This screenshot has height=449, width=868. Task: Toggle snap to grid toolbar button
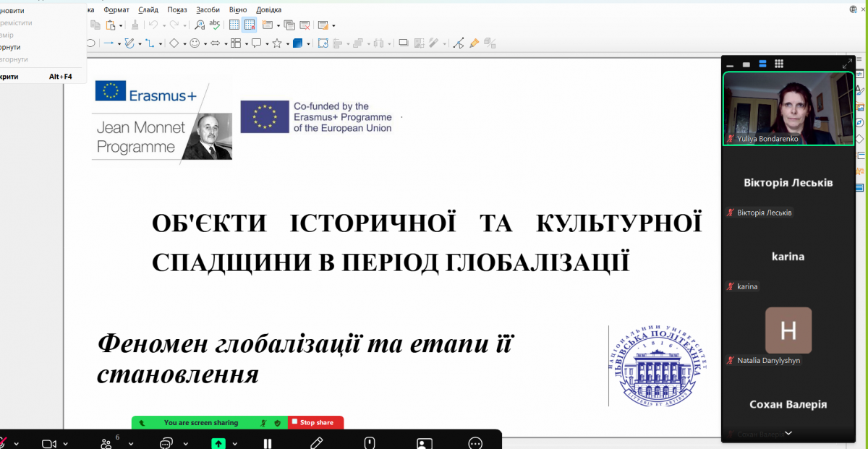tap(250, 25)
